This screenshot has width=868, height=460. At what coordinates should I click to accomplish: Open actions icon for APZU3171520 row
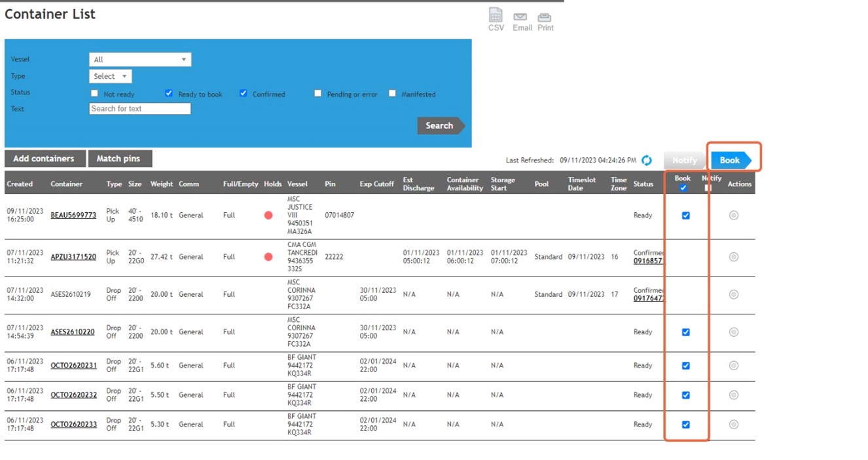click(x=733, y=257)
